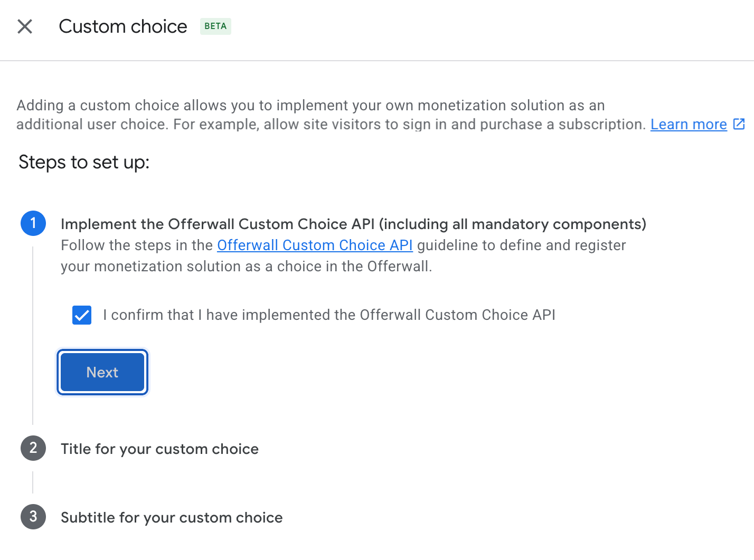The height and width of the screenshot is (560, 754).
Task: Click the blue checkmark inside the confirmation box
Action: click(82, 315)
